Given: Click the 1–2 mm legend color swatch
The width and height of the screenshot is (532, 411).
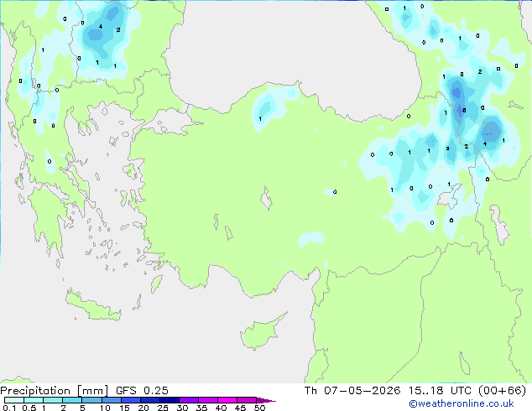Looking at the screenshot, I should pyautogui.click(x=53, y=400).
